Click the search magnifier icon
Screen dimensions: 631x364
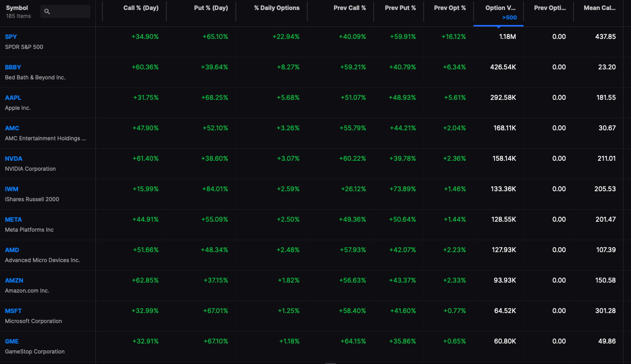coord(47,11)
